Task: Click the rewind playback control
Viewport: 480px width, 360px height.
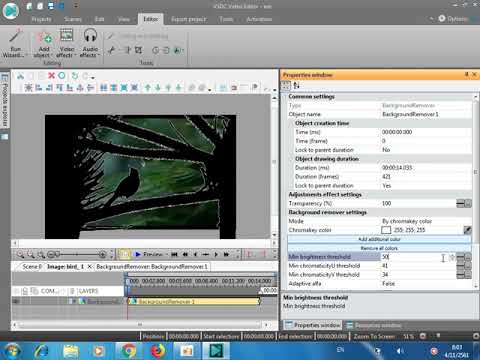Action: click(185, 254)
